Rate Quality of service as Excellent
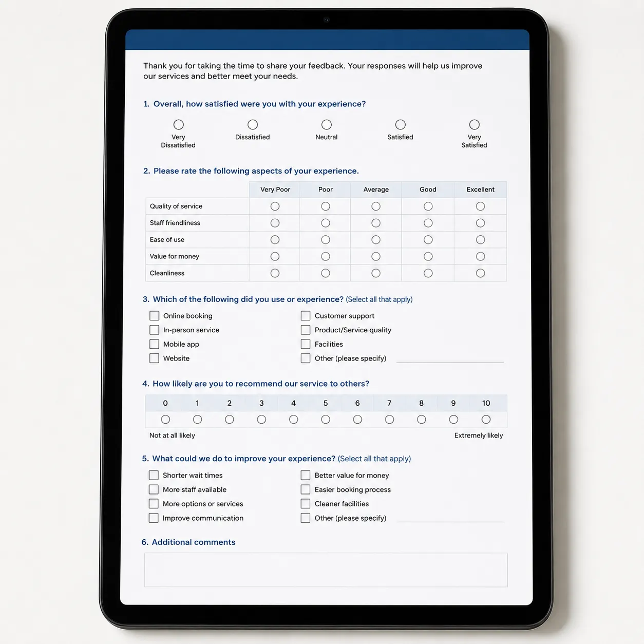The image size is (644, 644). tap(480, 206)
